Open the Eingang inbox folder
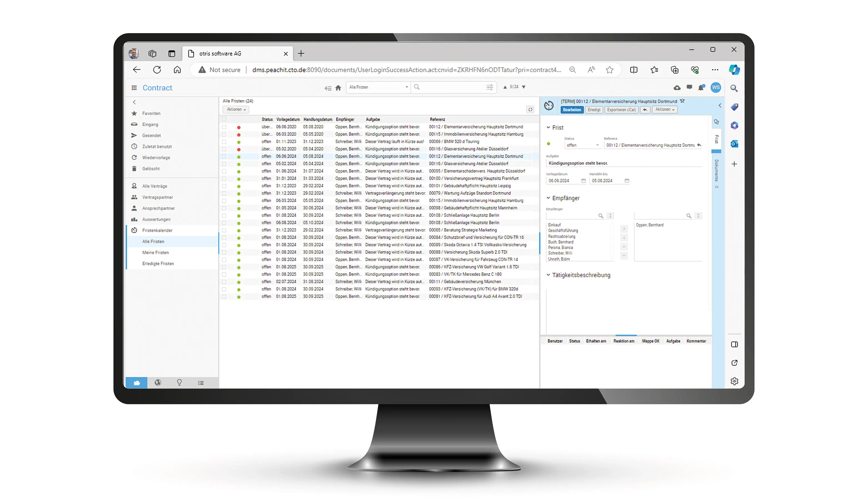868x502 pixels. pos(150,124)
